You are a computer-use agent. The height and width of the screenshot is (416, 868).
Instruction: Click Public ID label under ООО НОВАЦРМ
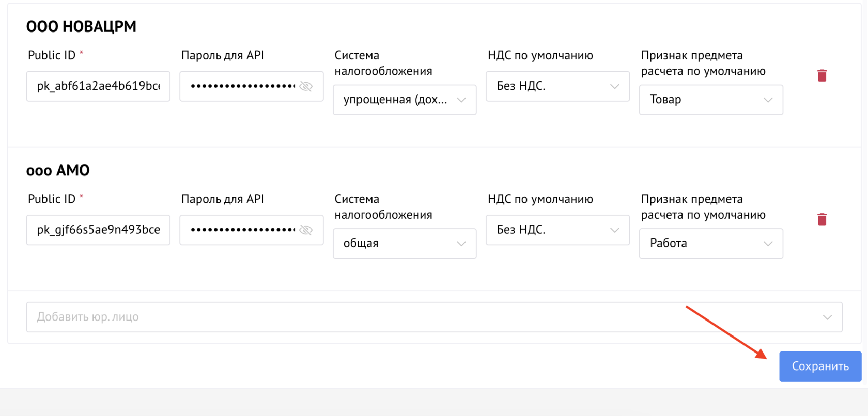[52, 55]
